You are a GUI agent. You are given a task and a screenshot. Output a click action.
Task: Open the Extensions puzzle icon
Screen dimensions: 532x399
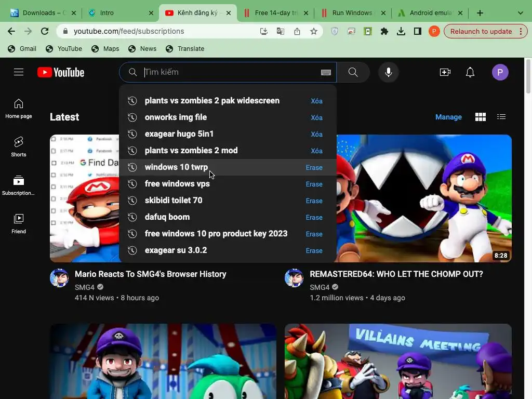click(384, 32)
